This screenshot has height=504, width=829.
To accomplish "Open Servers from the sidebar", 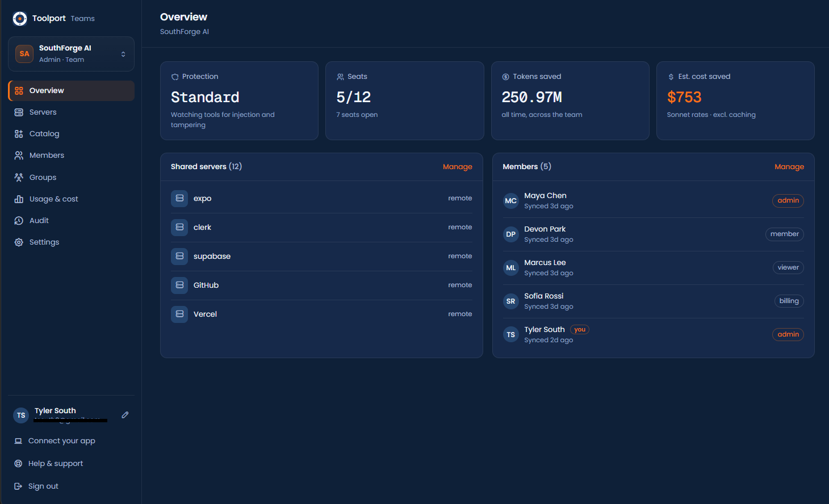I will tap(71, 112).
